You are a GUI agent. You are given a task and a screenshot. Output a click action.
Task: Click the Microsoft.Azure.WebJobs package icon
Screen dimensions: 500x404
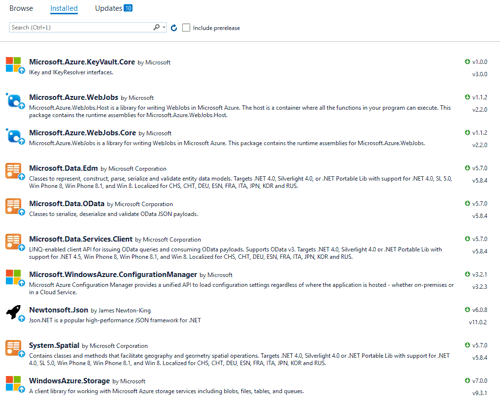point(14,100)
